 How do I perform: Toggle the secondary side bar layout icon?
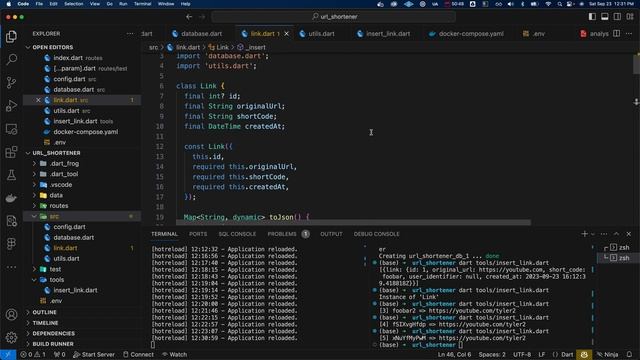tap(617, 17)
